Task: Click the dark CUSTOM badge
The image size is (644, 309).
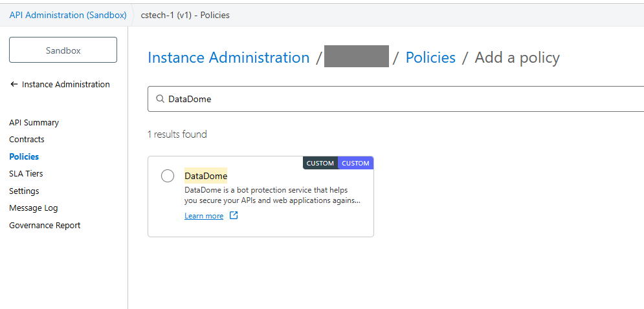Action: point(320,163)
